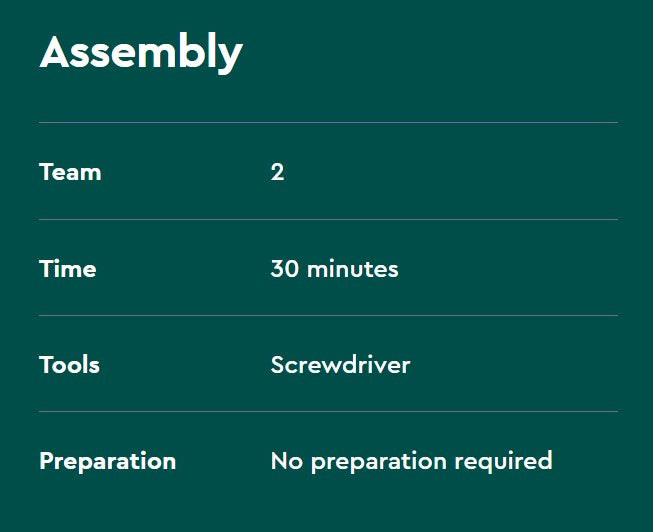Select the Time label
Screen dimensions: 653x532
68,269
